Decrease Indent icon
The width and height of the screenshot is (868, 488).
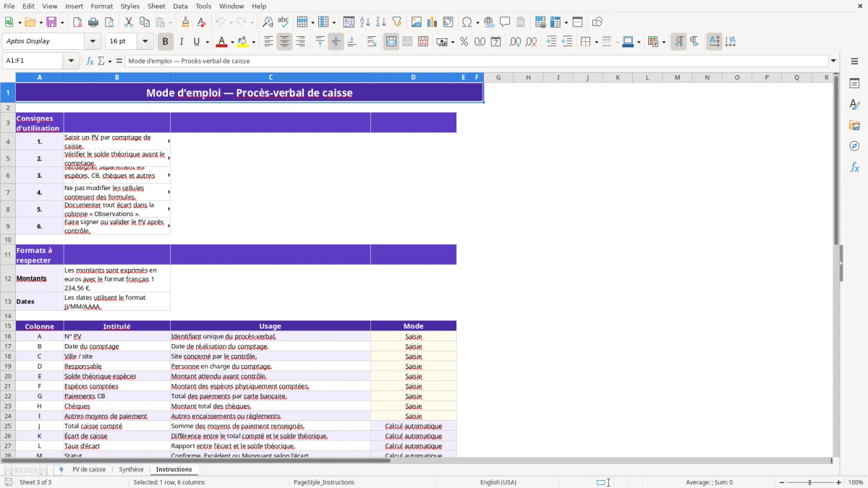pos(567,42)
